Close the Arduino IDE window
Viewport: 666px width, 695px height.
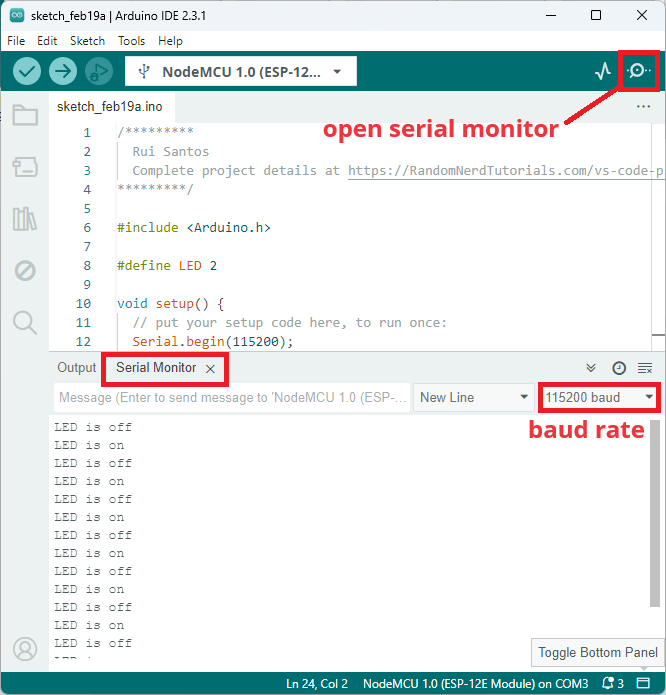pos(642,16)
